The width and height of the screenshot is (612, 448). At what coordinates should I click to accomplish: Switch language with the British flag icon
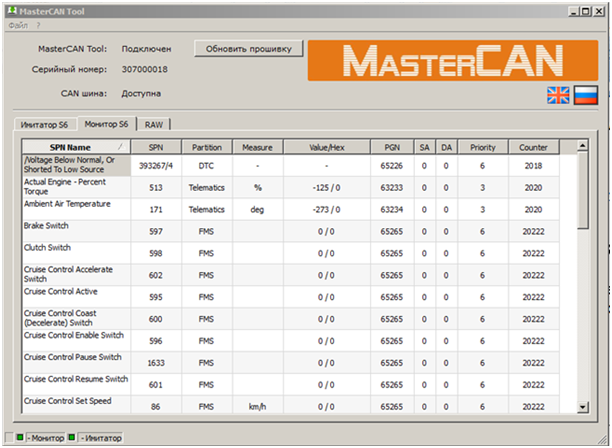click(556, 96)
